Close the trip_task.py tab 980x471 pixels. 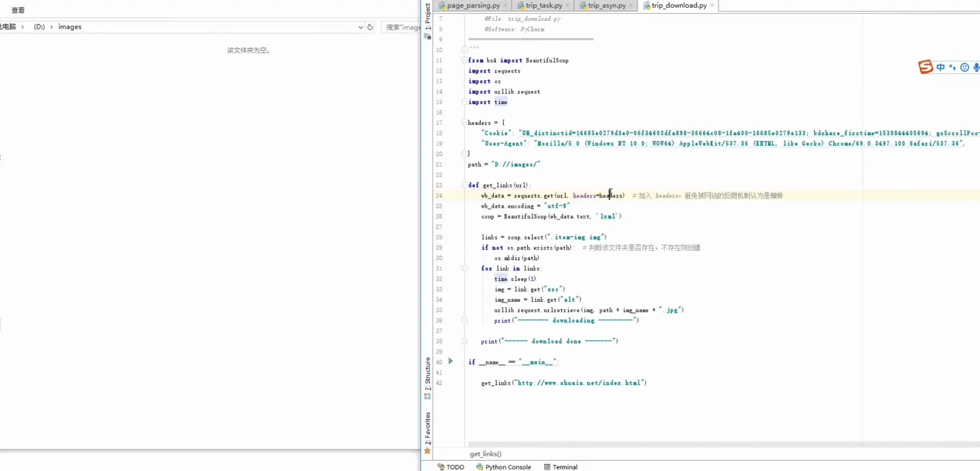[568, 5]
